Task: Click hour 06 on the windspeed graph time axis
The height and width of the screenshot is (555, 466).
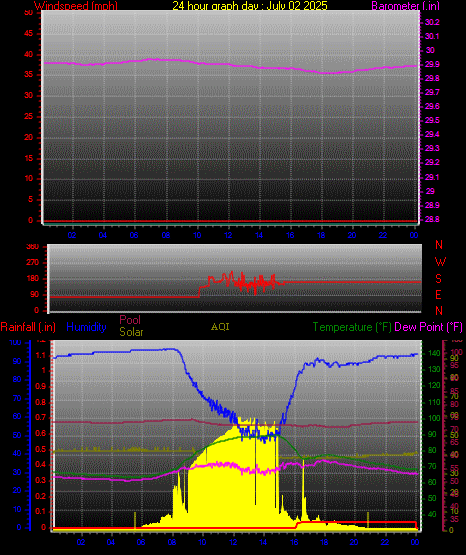Action: [134, 235]
